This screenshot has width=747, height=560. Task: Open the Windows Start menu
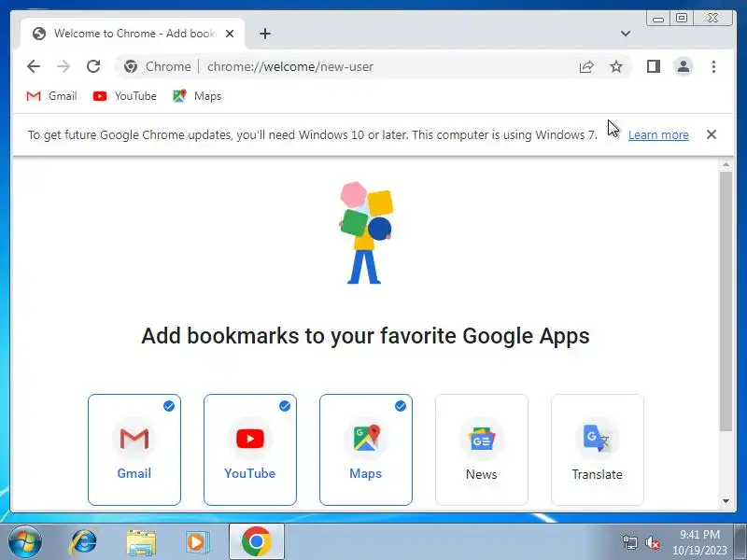pyautogui.click(x=25, y=542)
